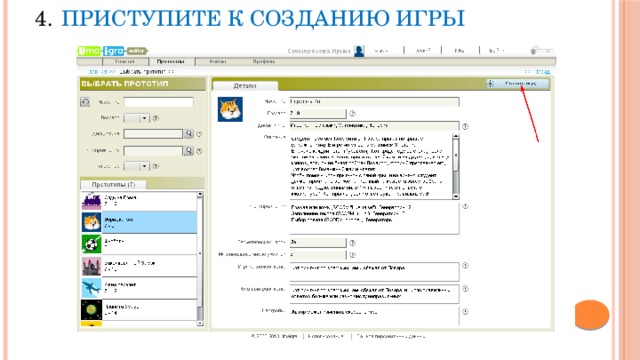Click the Создать игру button
640x360 pixels.
click(518, 84)
